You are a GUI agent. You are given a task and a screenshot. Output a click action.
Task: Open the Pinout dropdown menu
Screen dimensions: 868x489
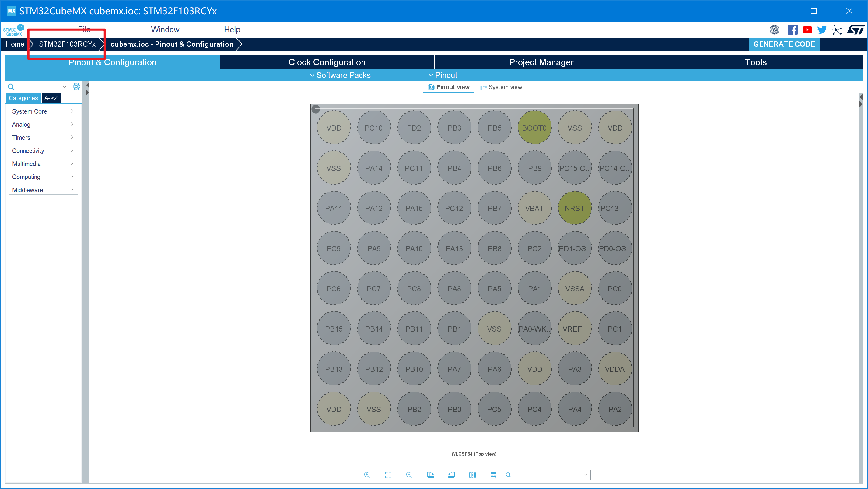pyautogui.click(x=443, y=75)
